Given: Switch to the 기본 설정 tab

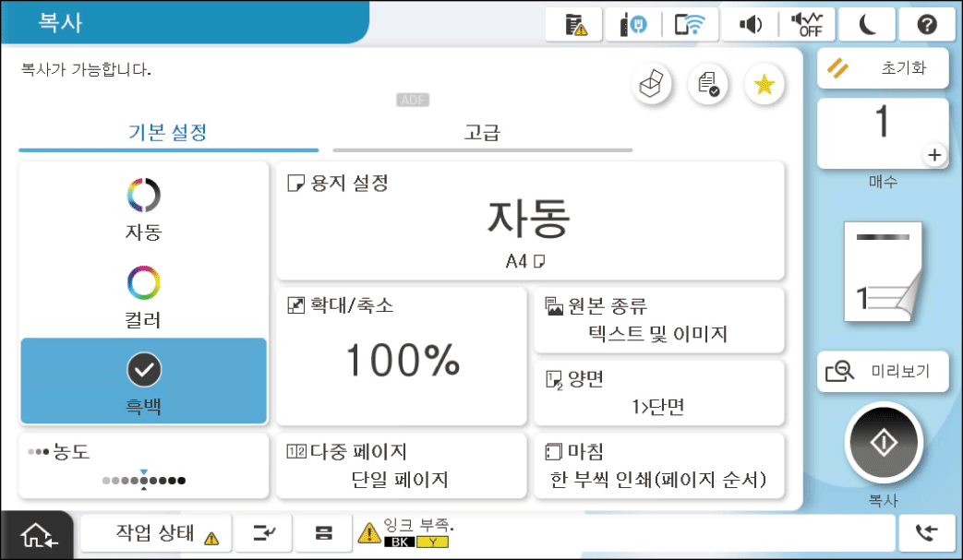Looking at the screenshot, I should click(167, 132).
